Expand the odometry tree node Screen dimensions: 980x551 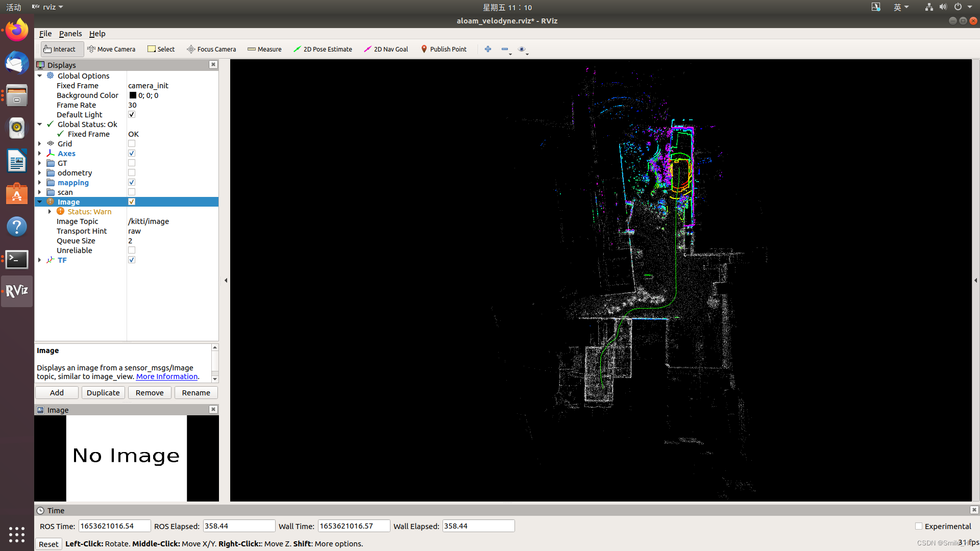tap(40, 173)
